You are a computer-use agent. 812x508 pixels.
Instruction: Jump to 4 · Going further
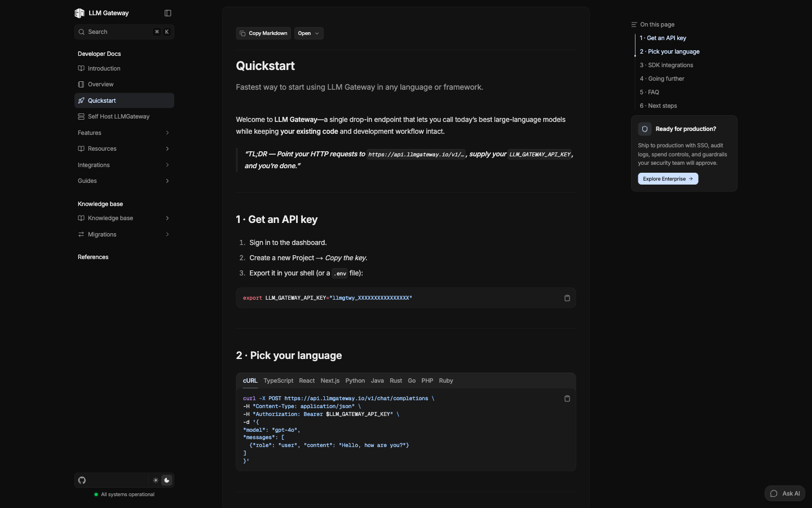(662, 79)
